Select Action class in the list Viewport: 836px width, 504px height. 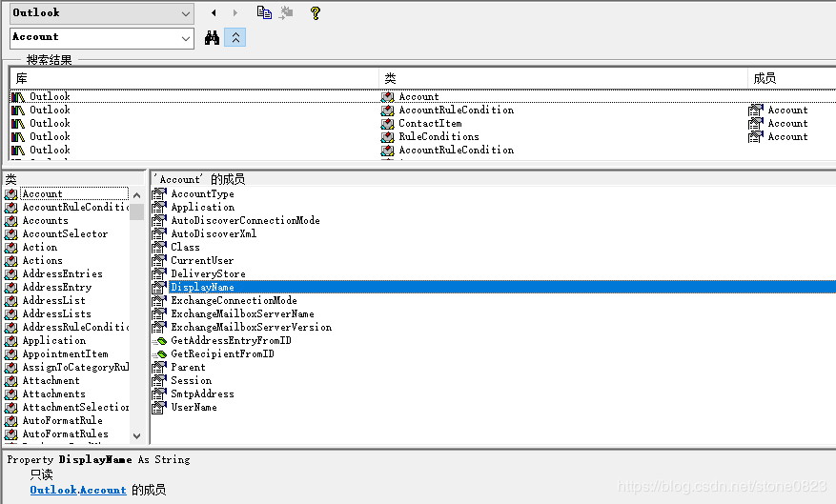tap(40, 247)
